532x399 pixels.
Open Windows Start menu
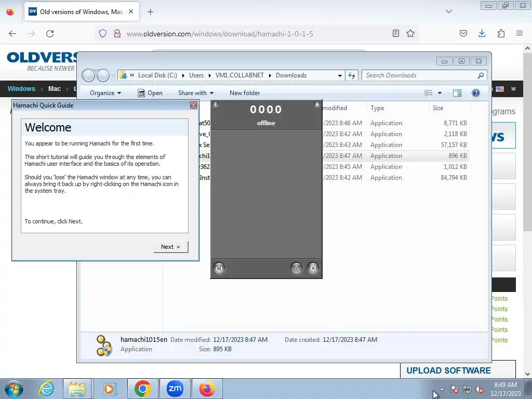[x=14, y=389]
